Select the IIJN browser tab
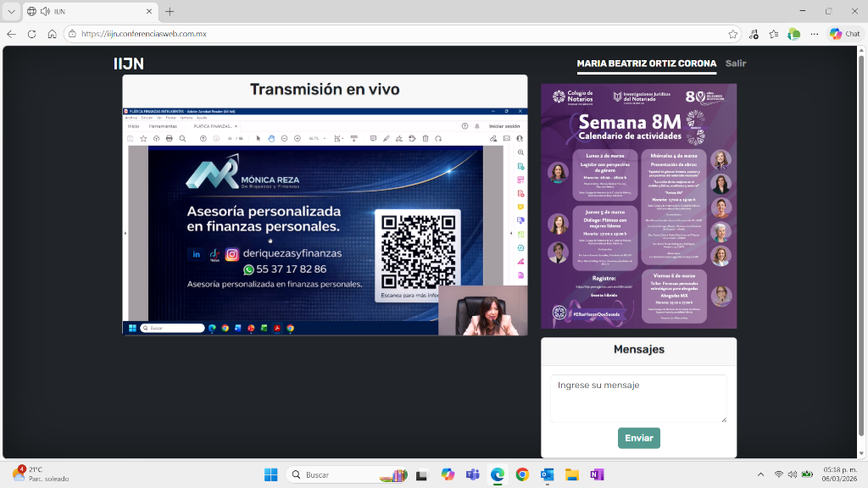This screenshot has width=868, height=488. click(x=90, y=11)
